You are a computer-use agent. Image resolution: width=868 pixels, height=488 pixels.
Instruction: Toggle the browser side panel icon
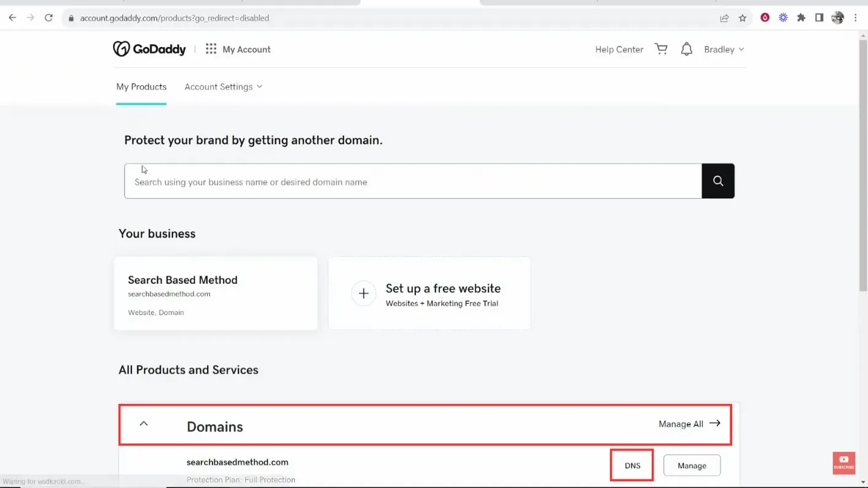tap(819, 18)
